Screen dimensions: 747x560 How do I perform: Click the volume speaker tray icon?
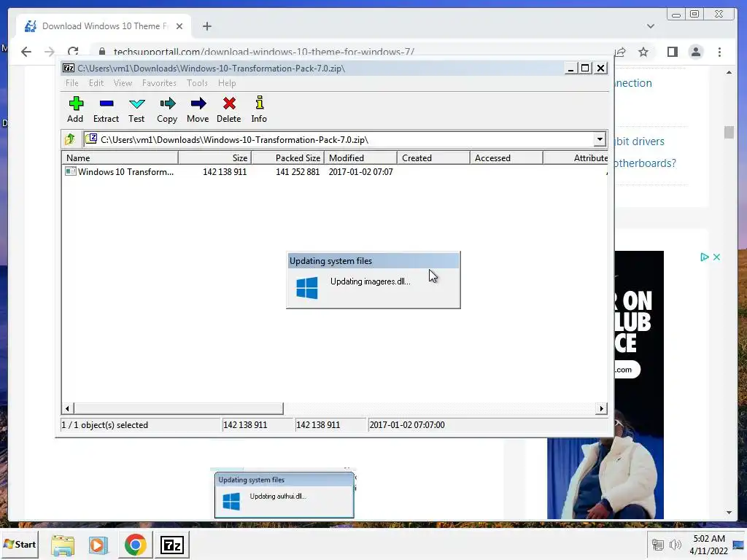click(x=675, y=545)
